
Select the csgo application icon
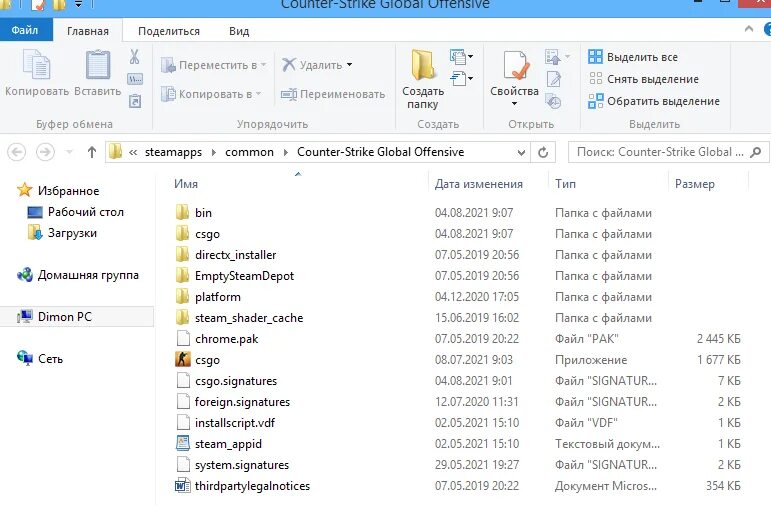[x=182, y=359]
